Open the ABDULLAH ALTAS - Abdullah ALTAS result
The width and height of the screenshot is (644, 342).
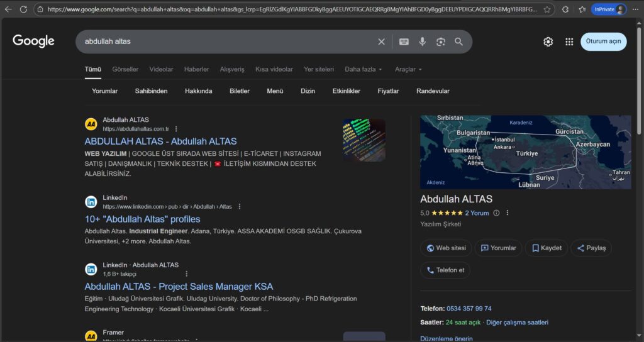coord(160,141)
